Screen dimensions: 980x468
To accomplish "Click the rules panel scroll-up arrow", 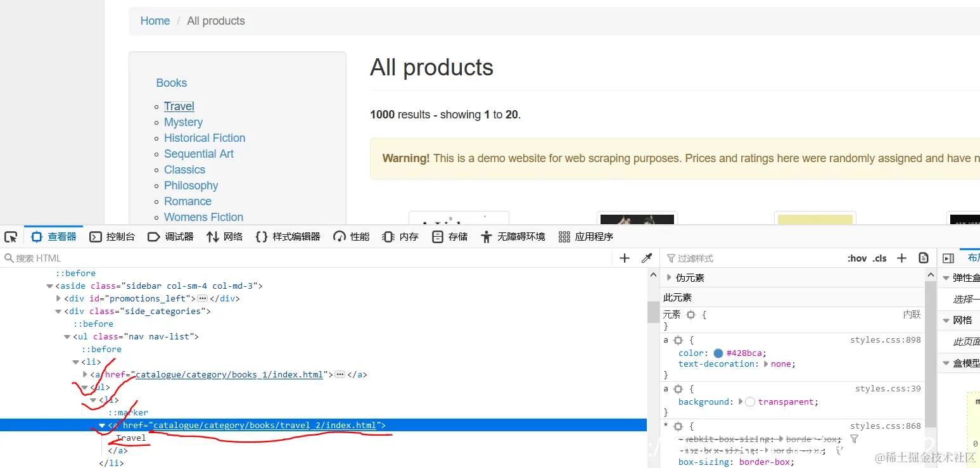I will (931, 274).
